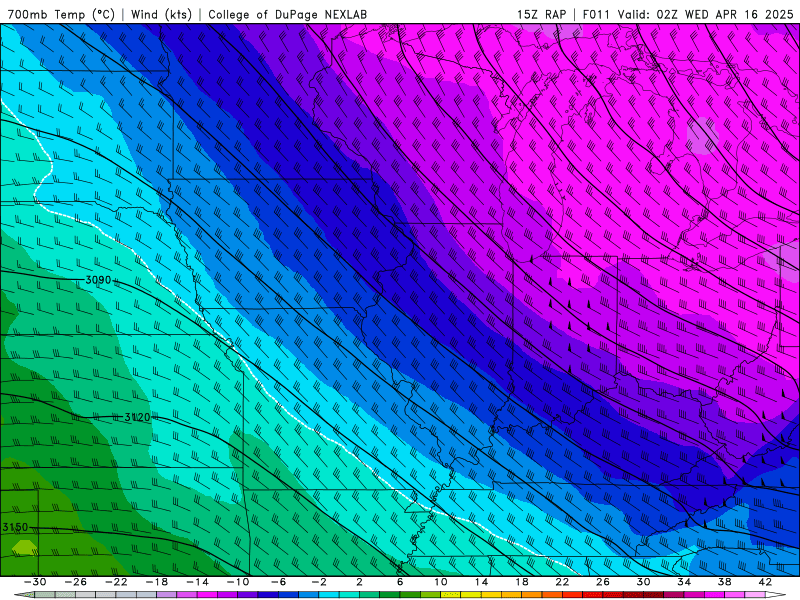Click the '15Z RAP' model run label
800x600 pixels.
[541, 14]
